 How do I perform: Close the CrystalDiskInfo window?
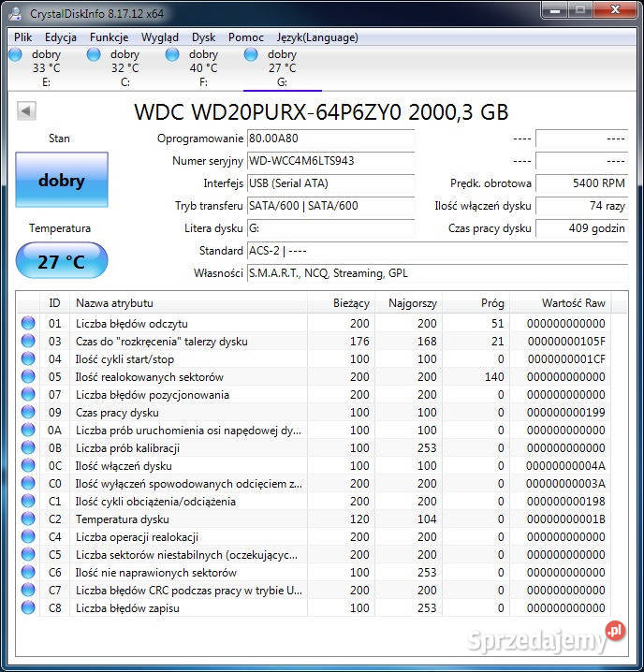click(615, 10)
